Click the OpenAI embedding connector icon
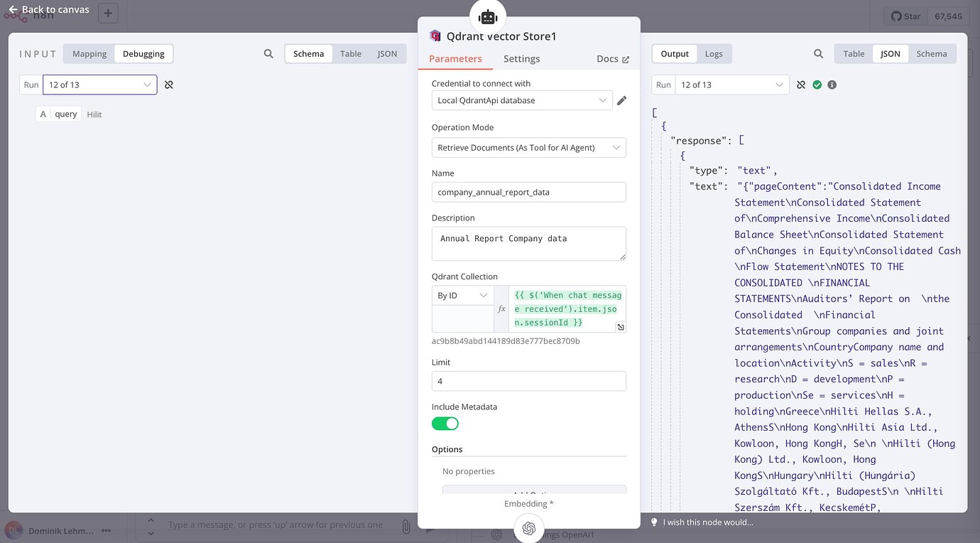The image size is (980, 543). [x=528, y=528]
